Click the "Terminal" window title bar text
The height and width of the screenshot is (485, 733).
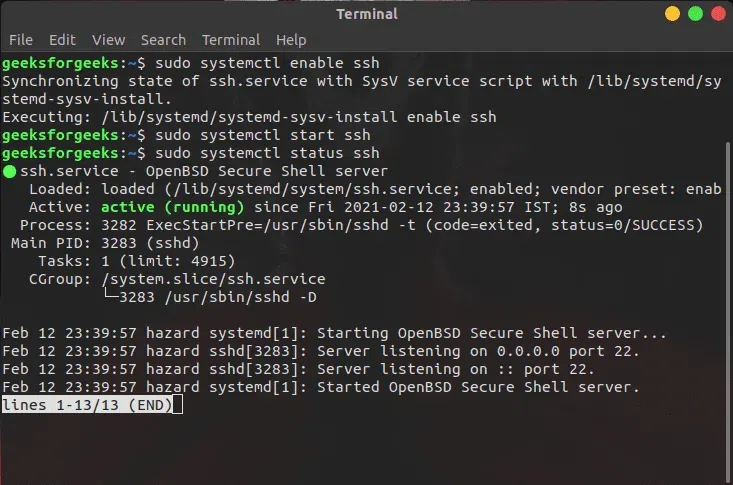point(366,14)
